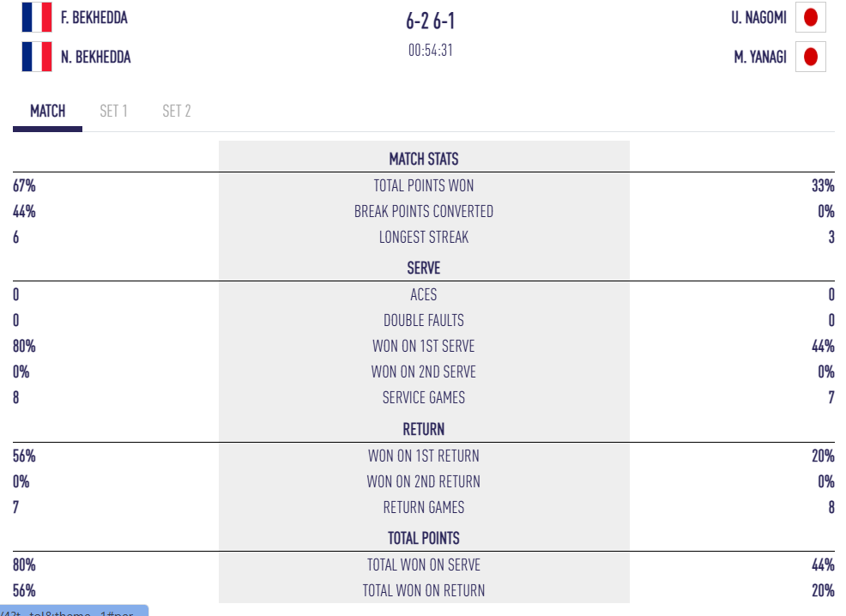Click the French flag beside N. Bekhedda
The width and height of the screenshot is (846, 616).
click(x=37, y=57)
